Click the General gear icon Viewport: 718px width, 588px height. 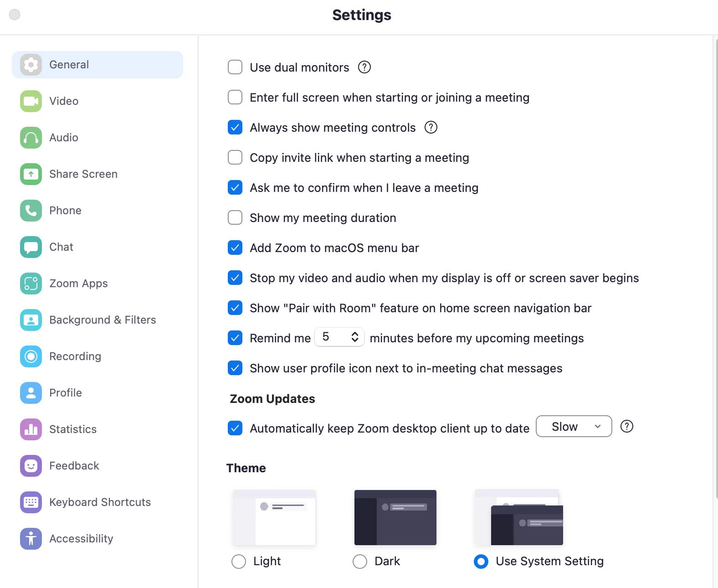[x=31, y=65]
